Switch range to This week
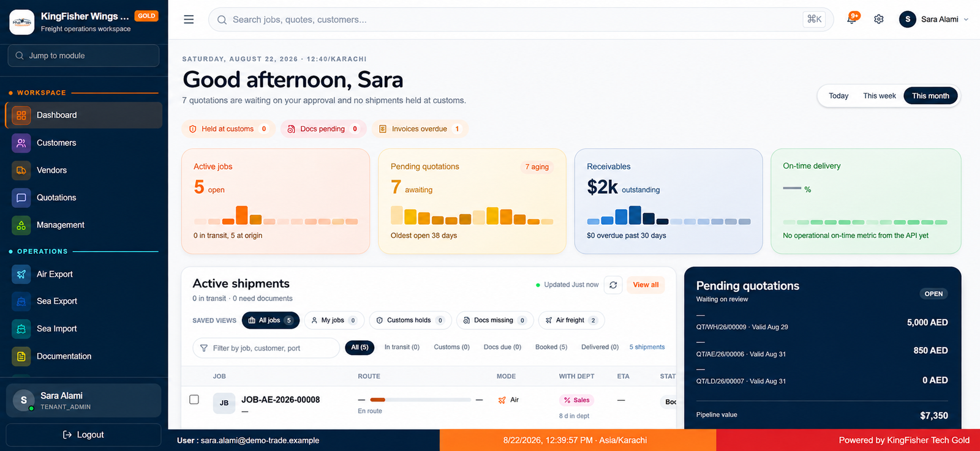The image size is (980, 451). click(x=880, y=95)
